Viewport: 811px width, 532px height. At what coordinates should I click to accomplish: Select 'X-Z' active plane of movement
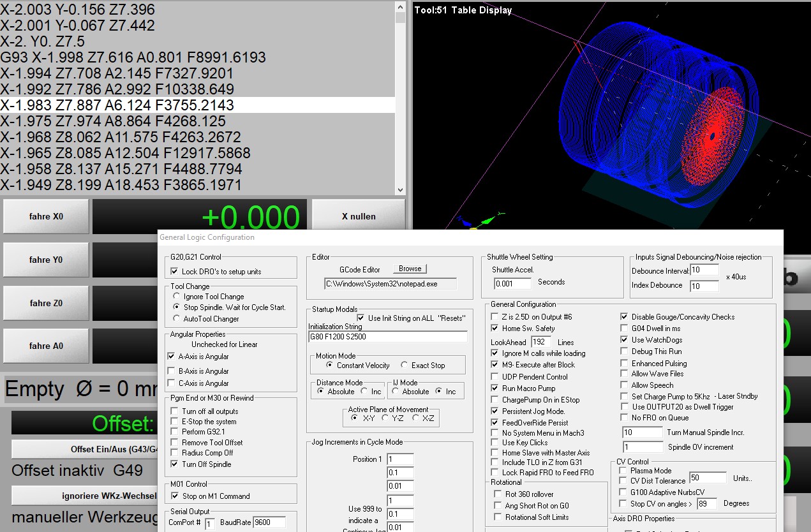point(415,418)
